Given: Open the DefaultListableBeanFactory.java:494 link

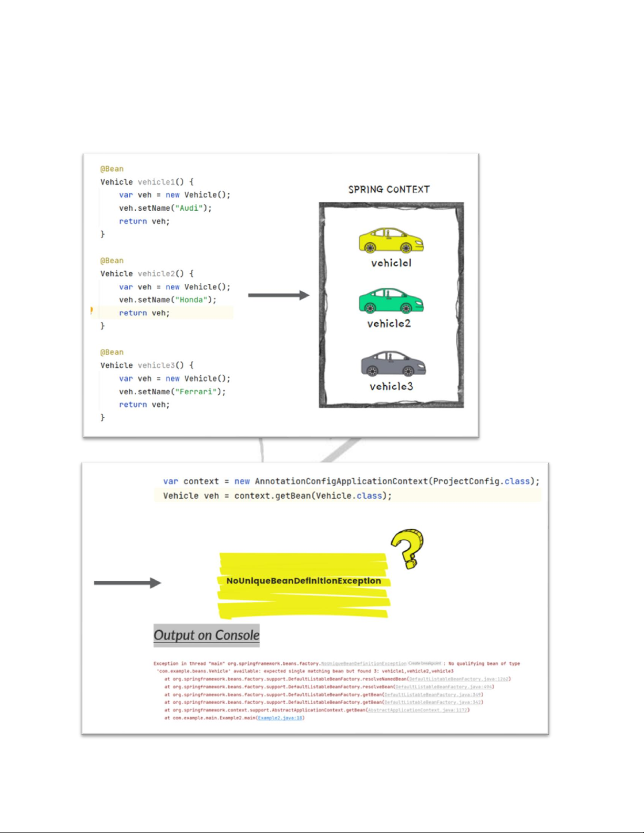Looking at the screenshot, I should coord(444,687).
